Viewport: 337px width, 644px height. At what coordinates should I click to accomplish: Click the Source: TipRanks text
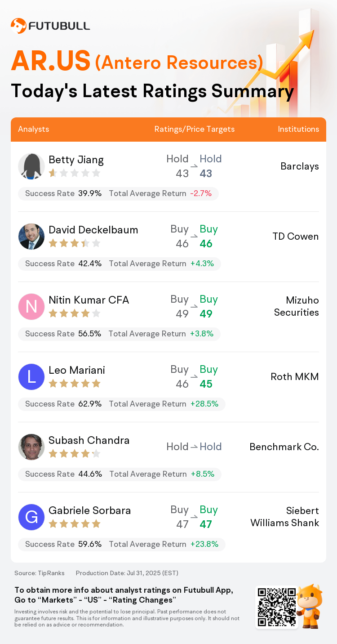click(40, 573)
